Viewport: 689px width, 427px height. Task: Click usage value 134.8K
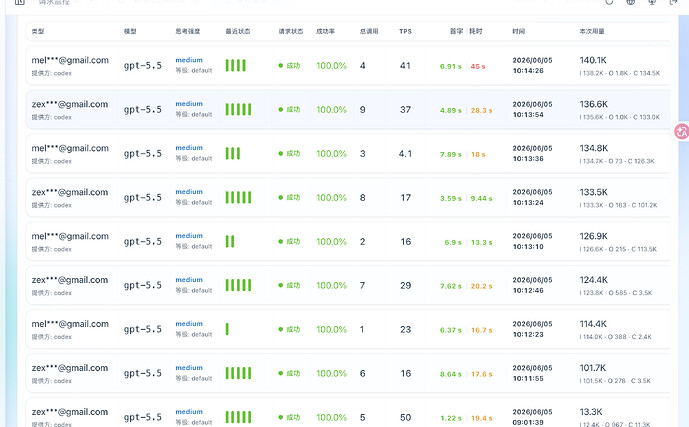594,148
